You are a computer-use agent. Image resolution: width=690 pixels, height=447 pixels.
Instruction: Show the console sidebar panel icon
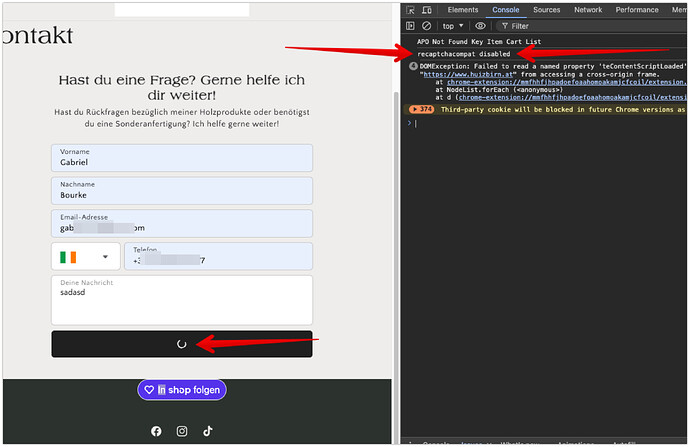(410, 26)
